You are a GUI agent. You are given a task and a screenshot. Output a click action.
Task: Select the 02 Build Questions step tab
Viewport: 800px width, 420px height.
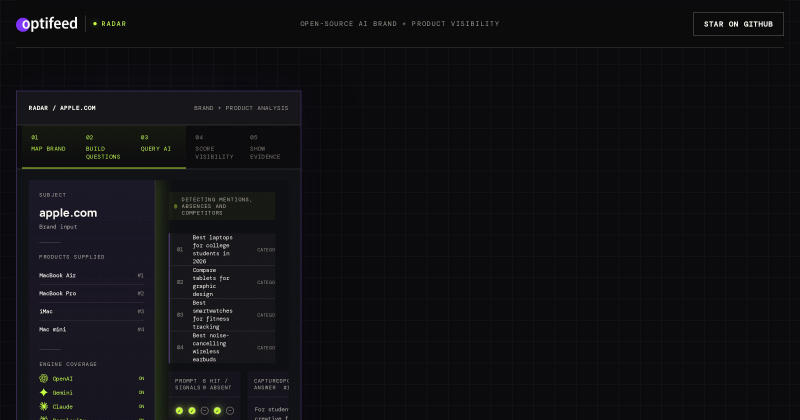tap(104, 147)
